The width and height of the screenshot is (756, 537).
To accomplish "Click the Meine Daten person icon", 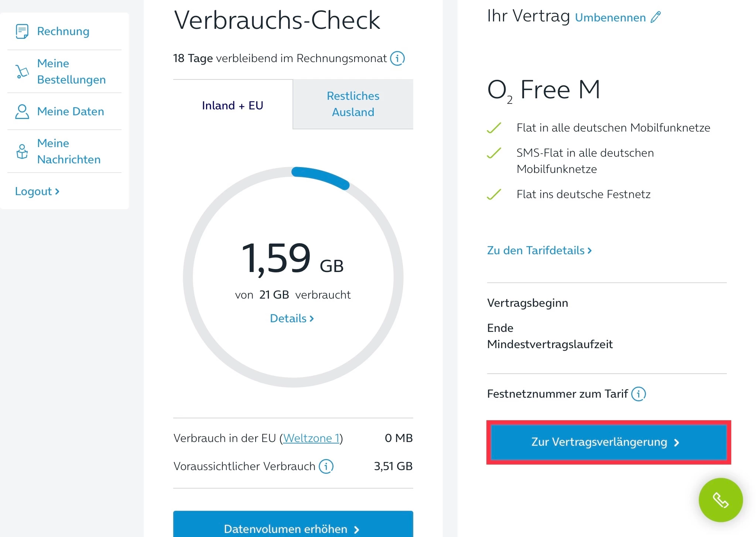I will coord(22,111).
